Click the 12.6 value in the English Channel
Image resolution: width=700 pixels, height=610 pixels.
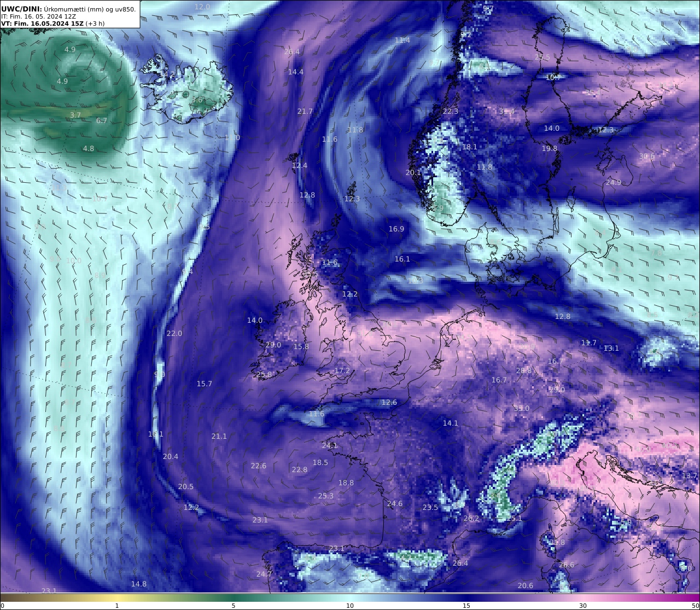[389, 402]
